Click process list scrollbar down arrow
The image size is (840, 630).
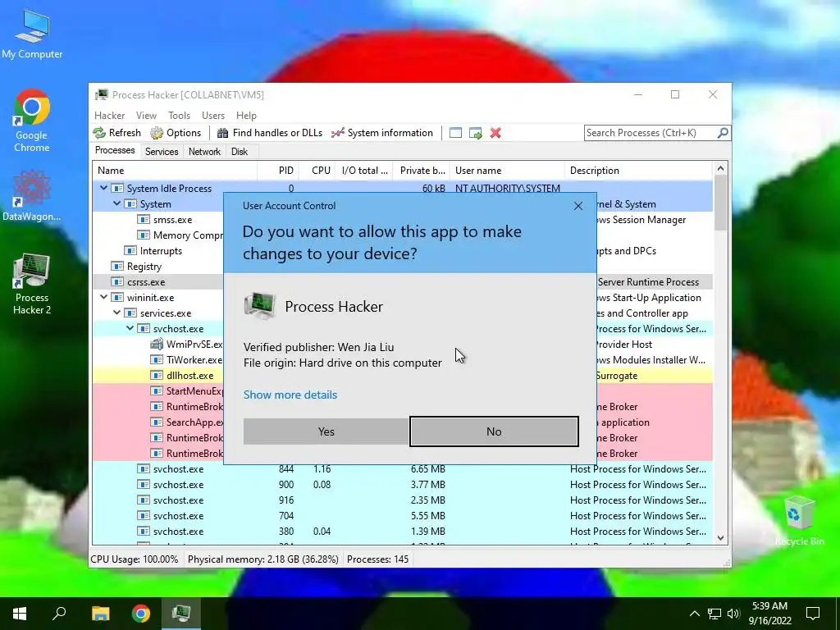720,538
